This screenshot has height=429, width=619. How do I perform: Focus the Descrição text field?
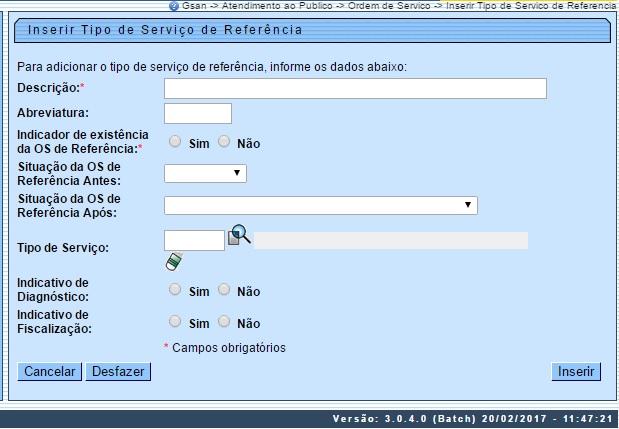point(355,88)
